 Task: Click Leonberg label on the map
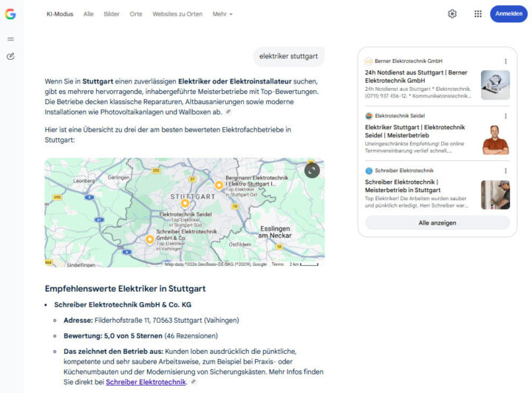[83, 181]
